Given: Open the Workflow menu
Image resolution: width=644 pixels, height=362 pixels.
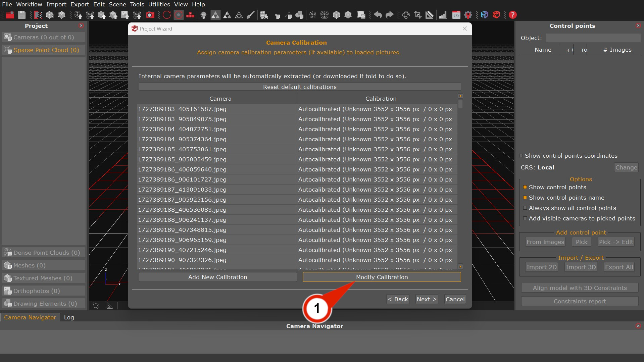Looking at the screenshot, I should (29, 4).
